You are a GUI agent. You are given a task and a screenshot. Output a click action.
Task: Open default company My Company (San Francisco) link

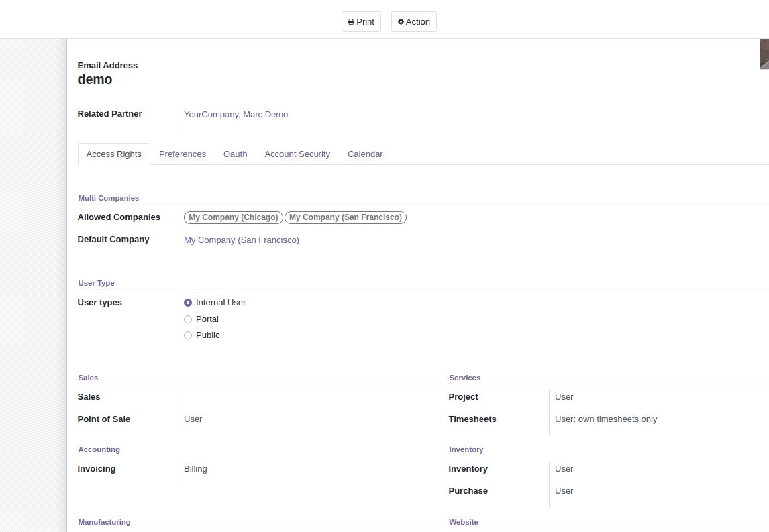click(242, 240)
